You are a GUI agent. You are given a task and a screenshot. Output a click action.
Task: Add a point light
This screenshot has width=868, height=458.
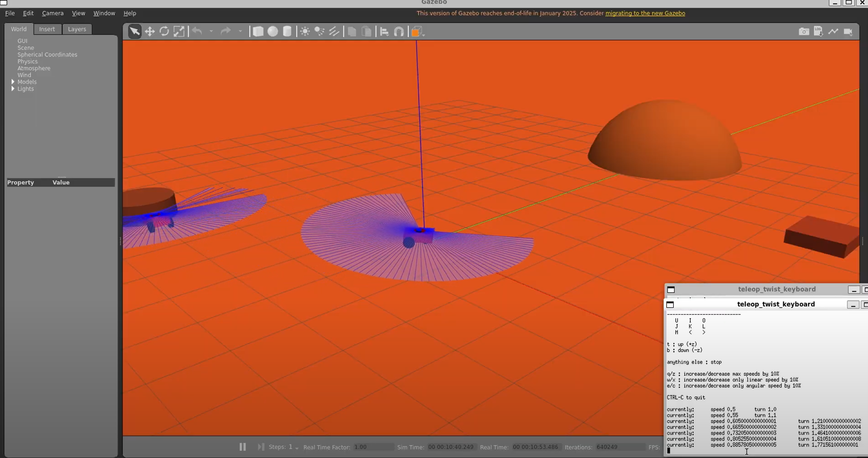[305, 32]
